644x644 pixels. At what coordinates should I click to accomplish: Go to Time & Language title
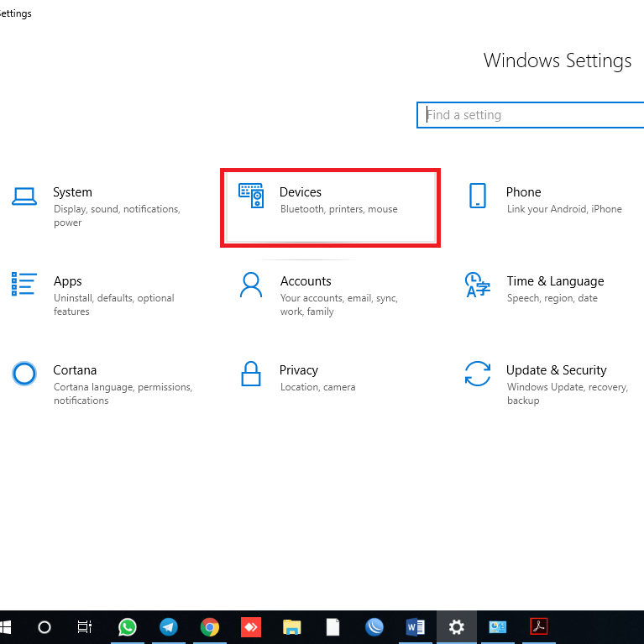(555, 281)
